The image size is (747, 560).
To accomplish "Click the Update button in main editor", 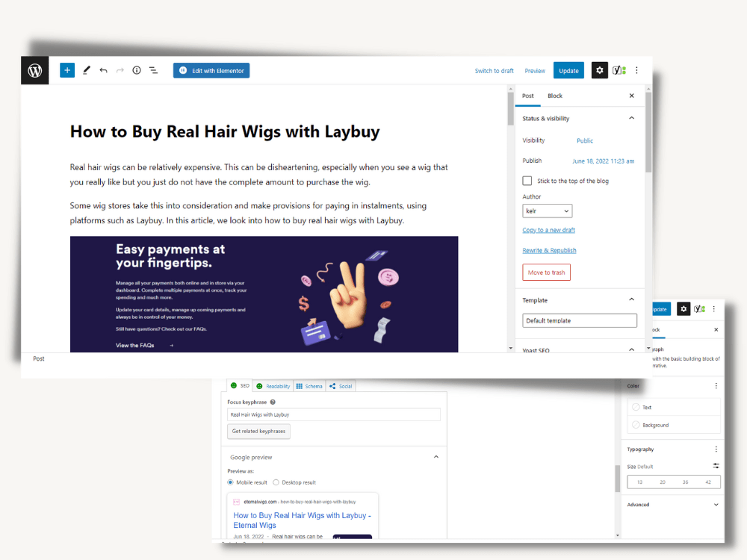I will click(568, 70).
